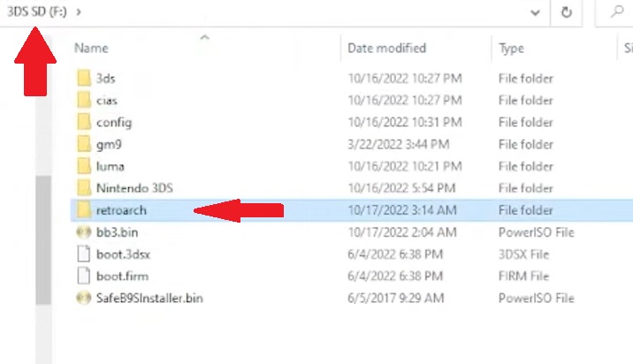Screen dimensions: 633x364
Task: Select the Nintendo 3DS folder name
Action: [x=134, y=187]
